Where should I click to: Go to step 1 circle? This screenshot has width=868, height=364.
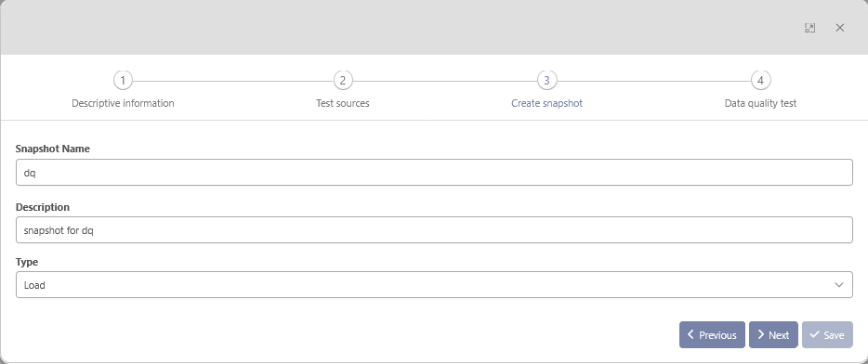point(123,81)
